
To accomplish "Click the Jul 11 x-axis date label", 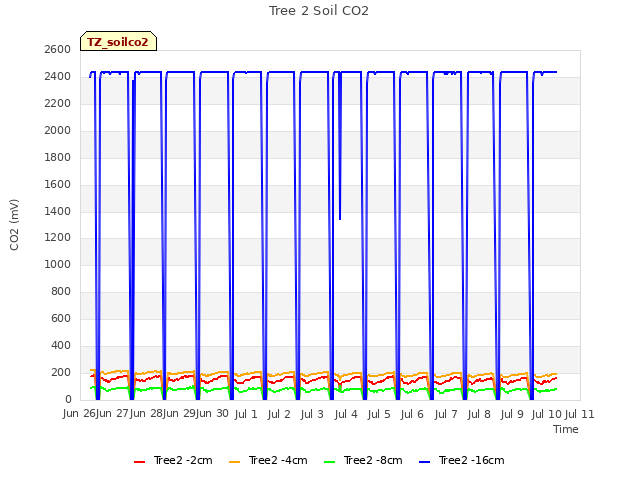I will tap(580, 414).
